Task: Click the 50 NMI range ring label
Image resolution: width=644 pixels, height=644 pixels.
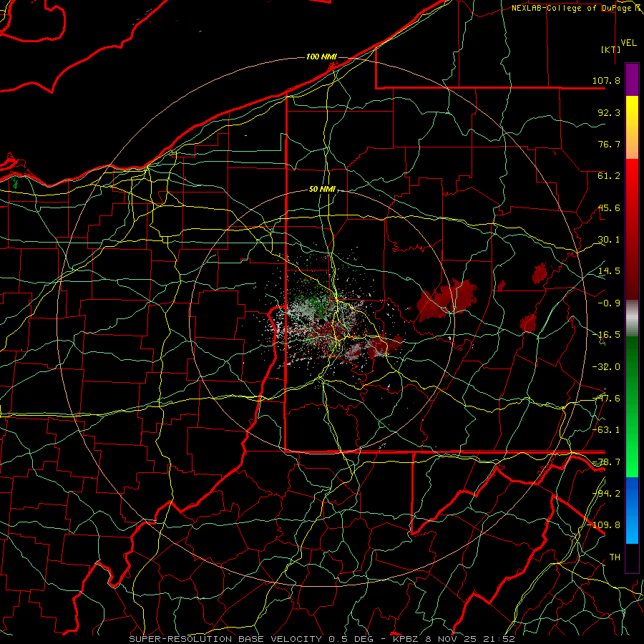Action: pyautogui.click(x=322, y=190)
